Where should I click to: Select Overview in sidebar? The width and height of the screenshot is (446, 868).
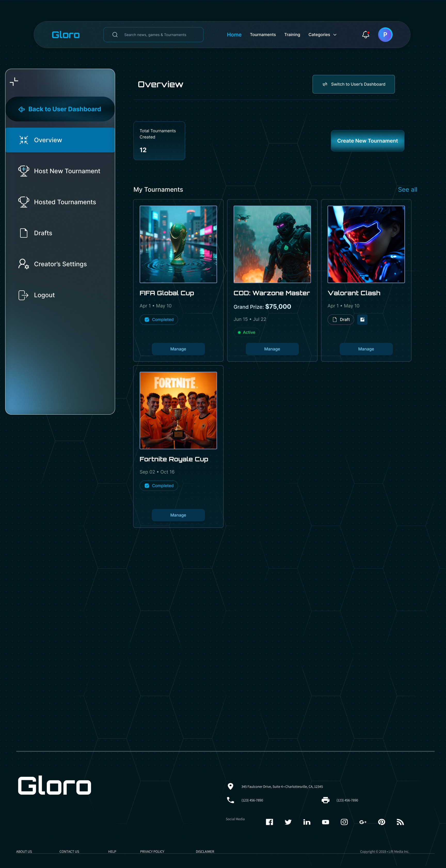click(x=60, y=140)
